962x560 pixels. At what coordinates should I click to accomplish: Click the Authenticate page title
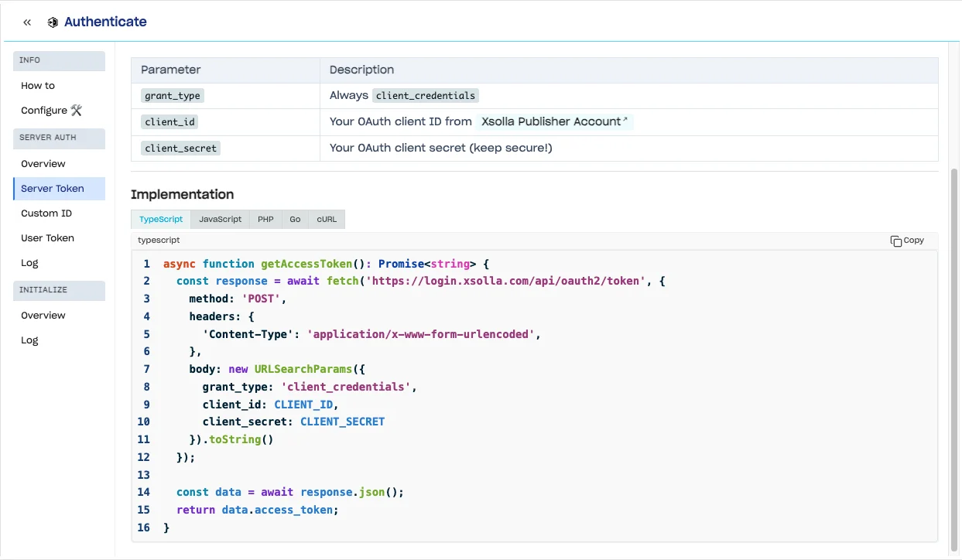pyautogui.click(x=105, y=22)
